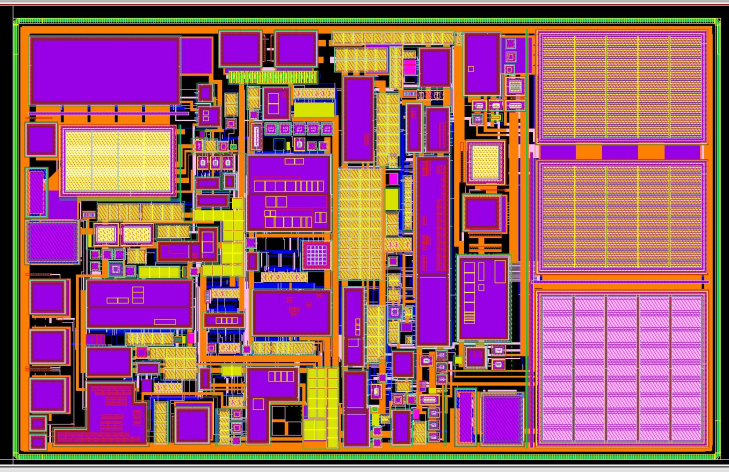The width and height of the screenshot is (729, 472).
Task: Select the notched purple block at bottom center
Action: pos(271,403)
